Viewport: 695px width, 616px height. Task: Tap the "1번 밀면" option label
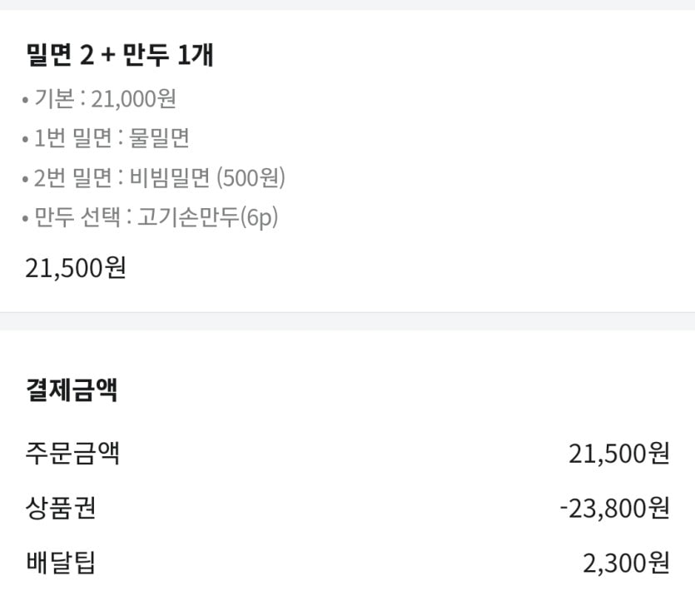[x=72, y=138]
